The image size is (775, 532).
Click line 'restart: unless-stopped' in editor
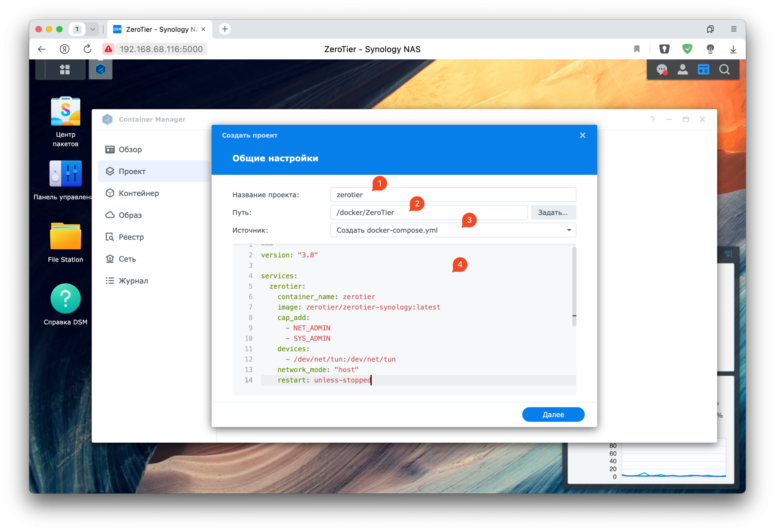(324, 380)
